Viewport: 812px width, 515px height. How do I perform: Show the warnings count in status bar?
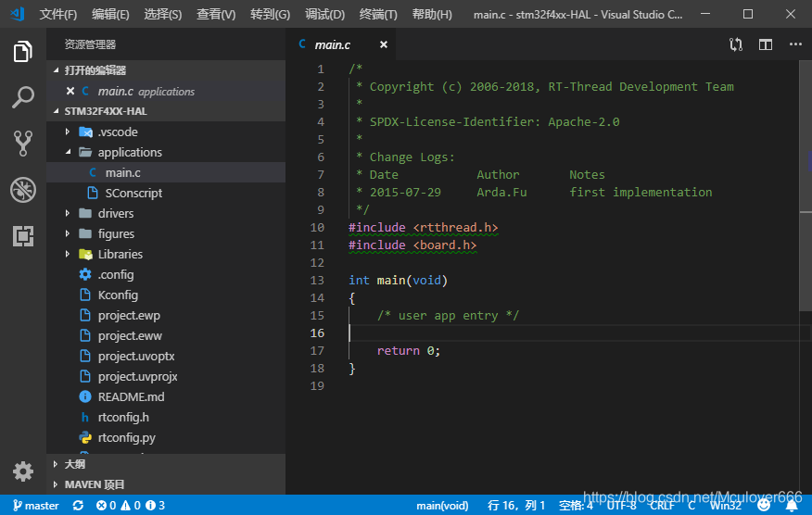(131, 506)
